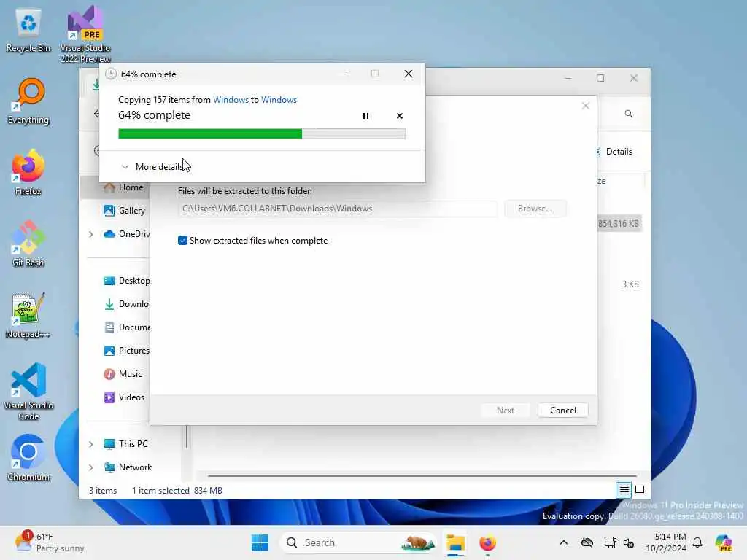Click the 3 KB size cell
Image resolution: width=747 pixels, height=560 pixels.
(x=630, y=284)
